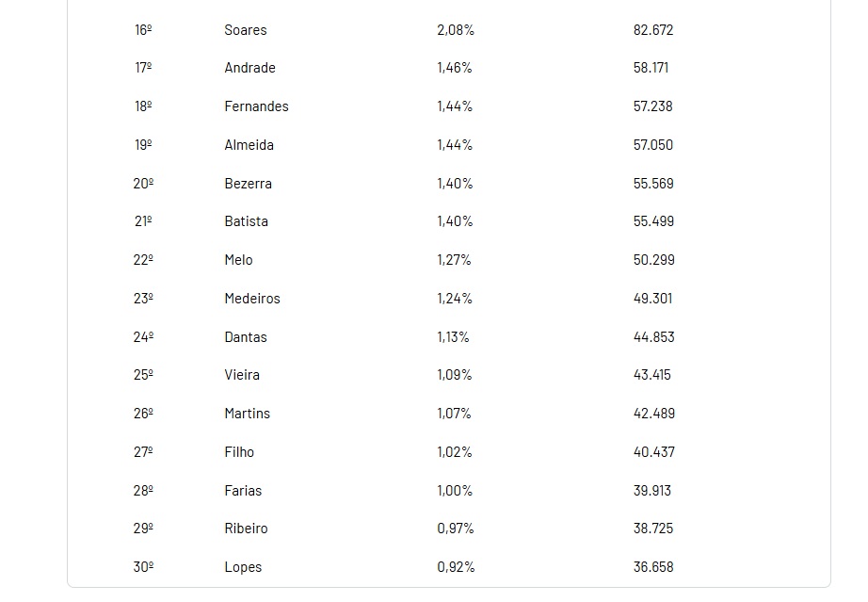Select the count value 58.171
868x602 pixels.
click(x=651, y=68)
